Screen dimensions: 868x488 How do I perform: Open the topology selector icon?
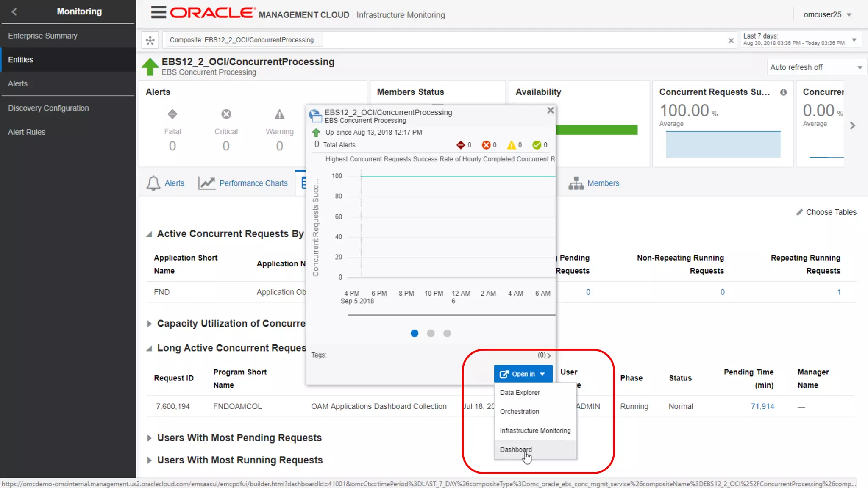(x=150, y=40)
